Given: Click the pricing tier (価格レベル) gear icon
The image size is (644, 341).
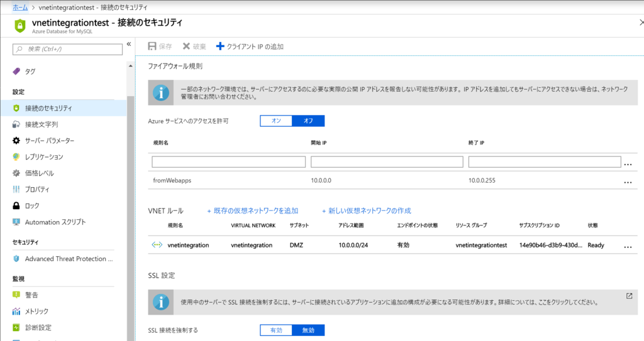Looking at the screenshot, I should [16, 173].
